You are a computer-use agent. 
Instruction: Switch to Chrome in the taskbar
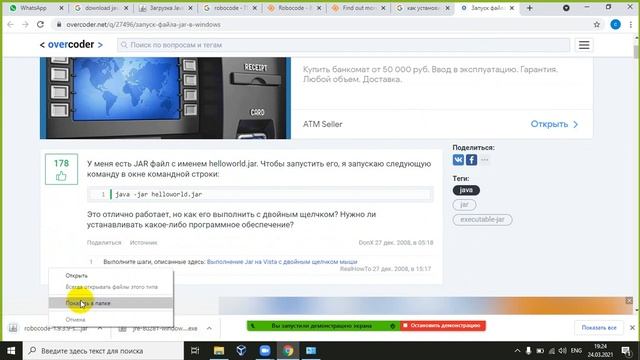tap(288, 351)
